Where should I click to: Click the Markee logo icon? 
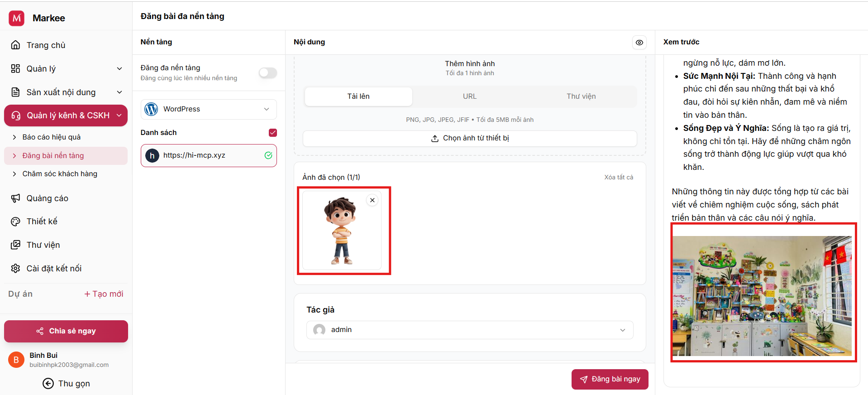click(17, 18)
